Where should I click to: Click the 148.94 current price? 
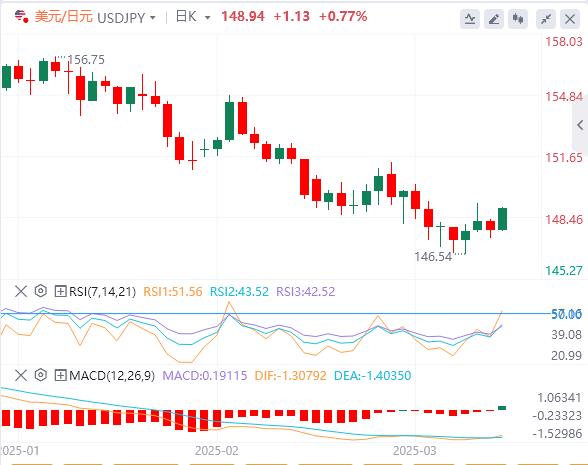(x=243, y=16)
